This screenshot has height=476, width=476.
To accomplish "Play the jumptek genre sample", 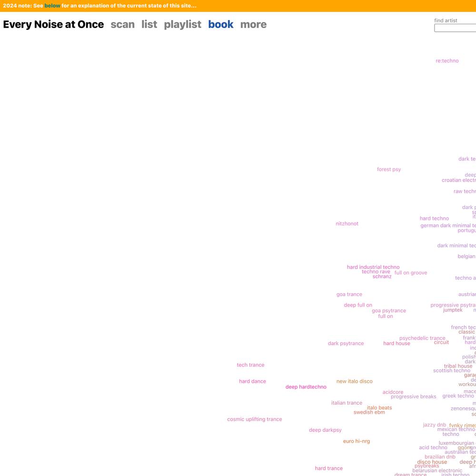I will coord(453,310).
